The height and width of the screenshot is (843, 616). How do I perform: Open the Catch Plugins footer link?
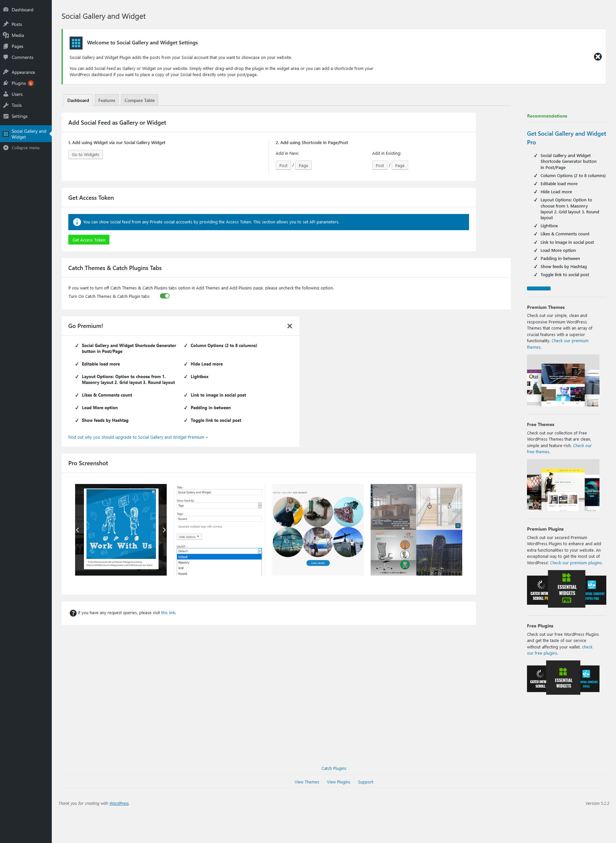pos(334,769)
